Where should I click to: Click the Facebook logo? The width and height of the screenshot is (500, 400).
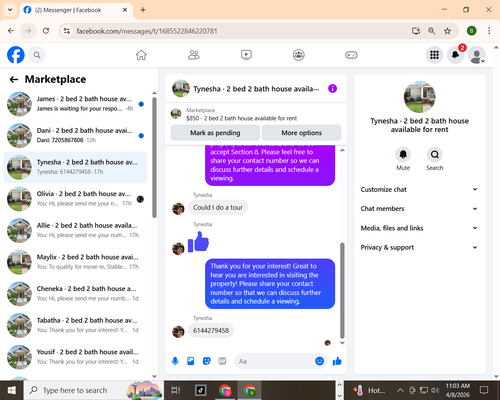click(x=16, y=55)
